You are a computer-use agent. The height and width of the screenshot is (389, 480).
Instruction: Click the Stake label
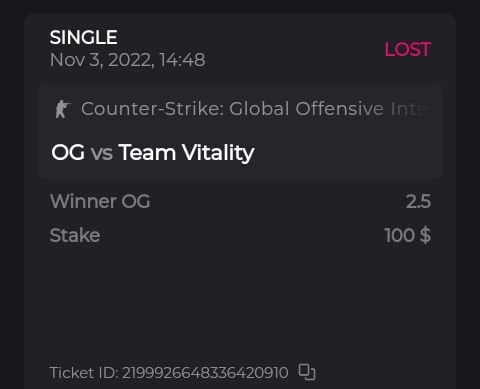click(x=75, y=235)
